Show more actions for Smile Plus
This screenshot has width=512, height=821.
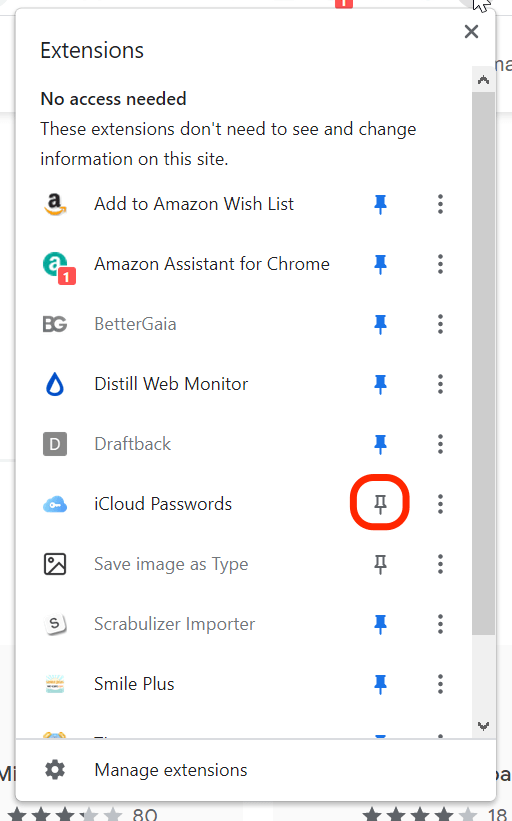tap(440, 684)
